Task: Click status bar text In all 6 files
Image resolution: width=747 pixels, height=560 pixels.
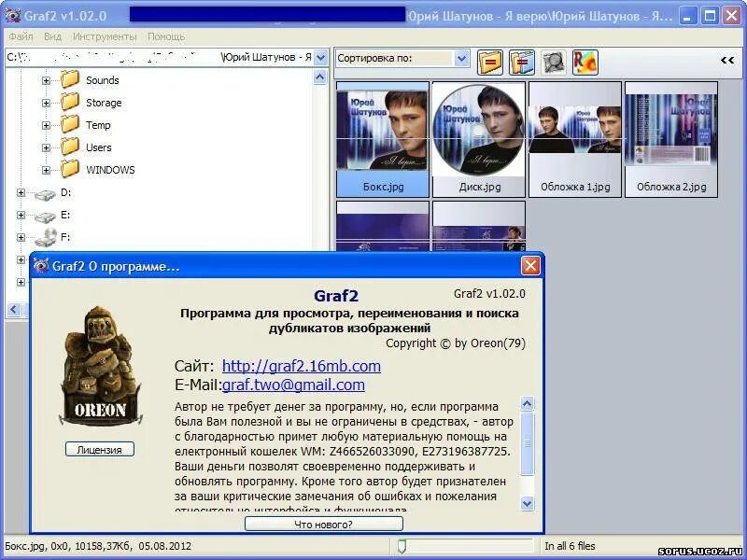Action: (570, 546)
